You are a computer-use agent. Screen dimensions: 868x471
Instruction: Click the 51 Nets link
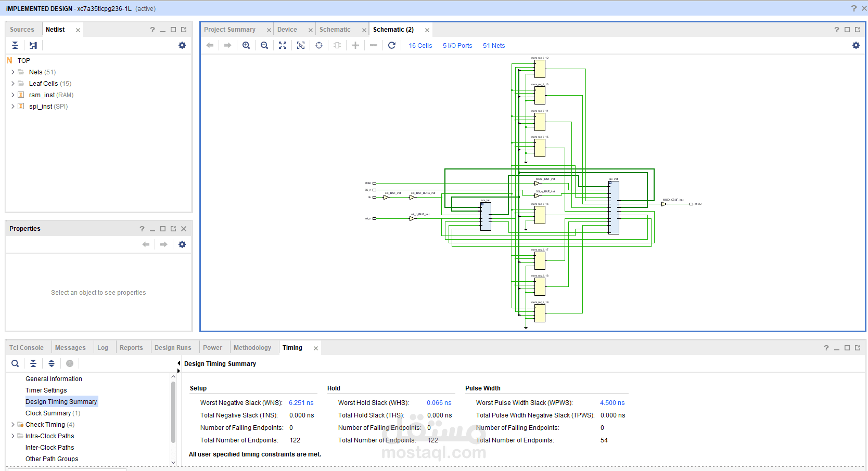click(x=494, y=46)
